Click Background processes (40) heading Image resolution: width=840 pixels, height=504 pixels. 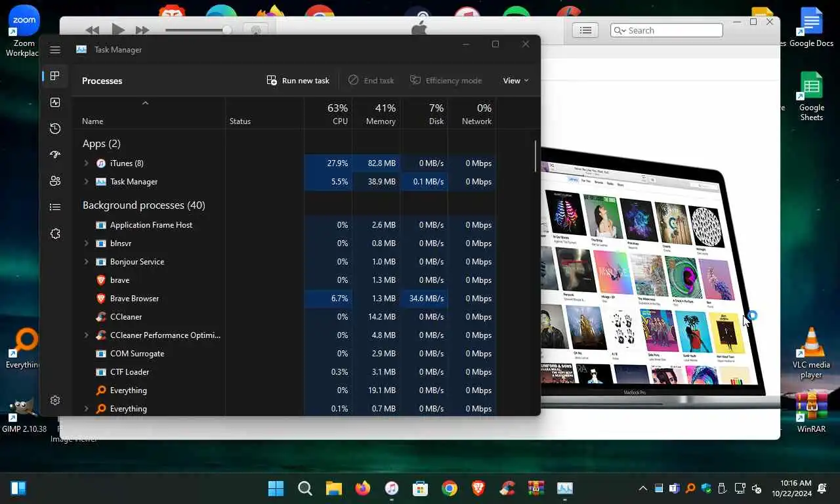[x=144, y=205]
